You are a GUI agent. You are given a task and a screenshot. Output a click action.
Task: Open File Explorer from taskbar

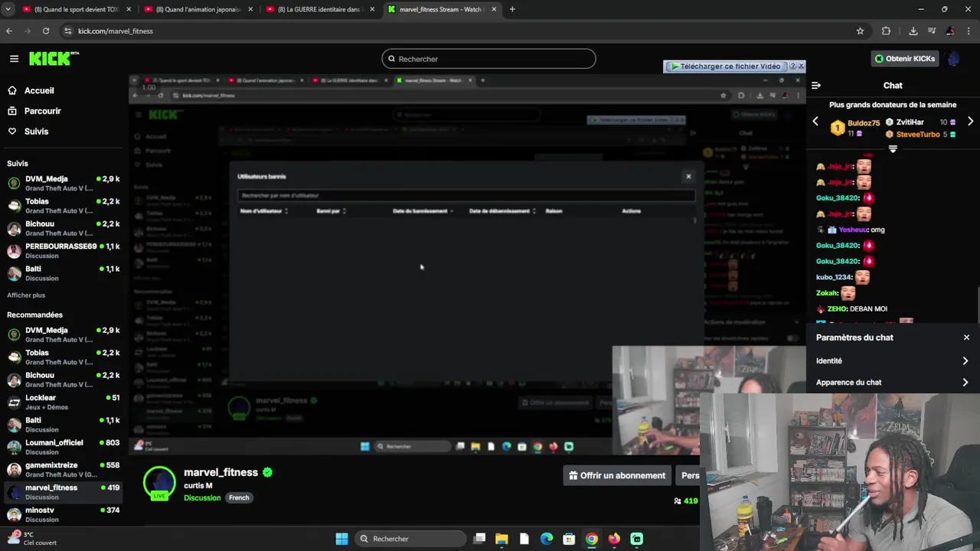(x=501, y=539)
